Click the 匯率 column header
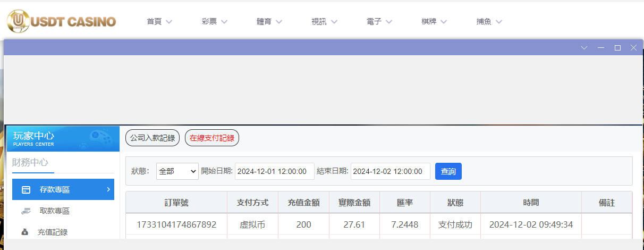This screenshot has height=250, width=644. coord(405,203)
